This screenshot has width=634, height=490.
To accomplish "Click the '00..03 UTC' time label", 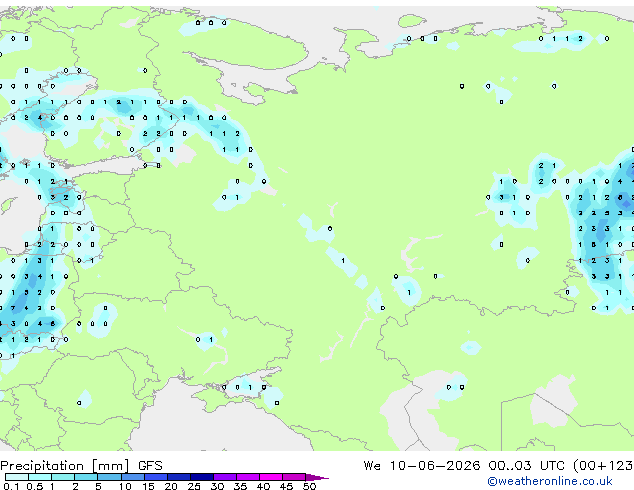I will click(x=526, y=466).
